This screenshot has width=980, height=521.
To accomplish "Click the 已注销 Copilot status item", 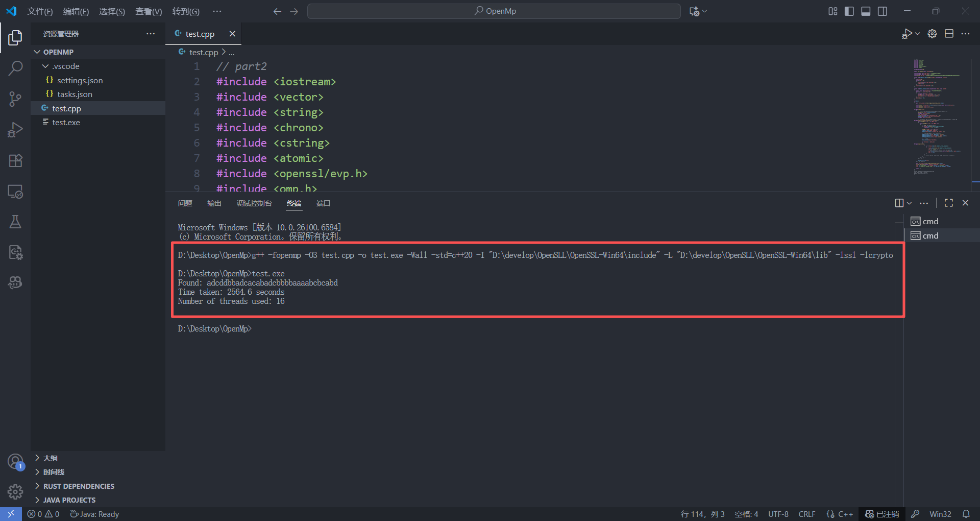I will coord(882,514).
